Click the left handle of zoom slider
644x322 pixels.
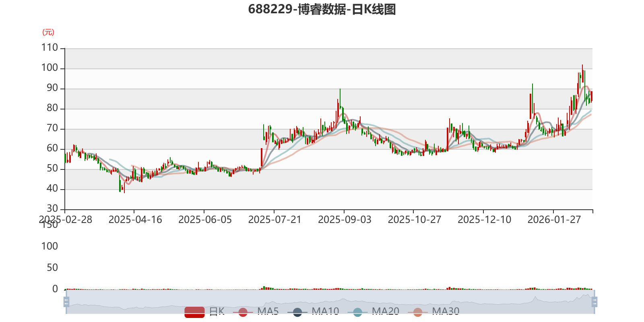click(66, 301)
